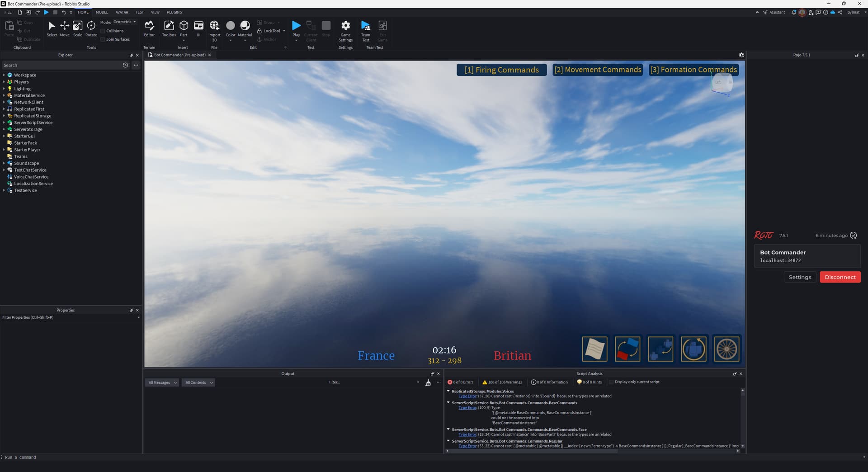Toggle the Collisions checkbox
This screenshot has width=868, height=472.
(103, 31)
